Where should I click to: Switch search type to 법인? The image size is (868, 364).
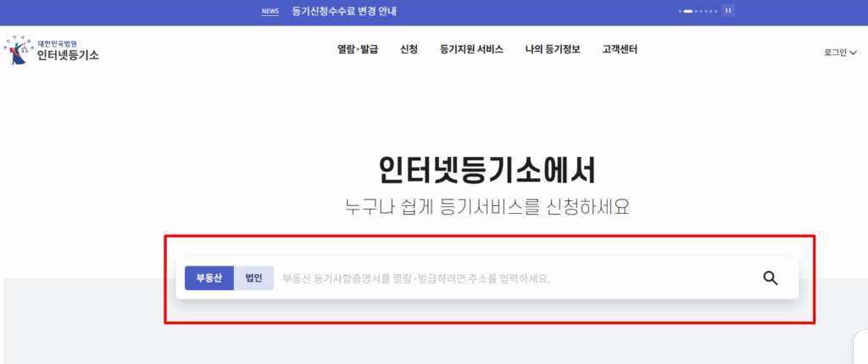253,277
